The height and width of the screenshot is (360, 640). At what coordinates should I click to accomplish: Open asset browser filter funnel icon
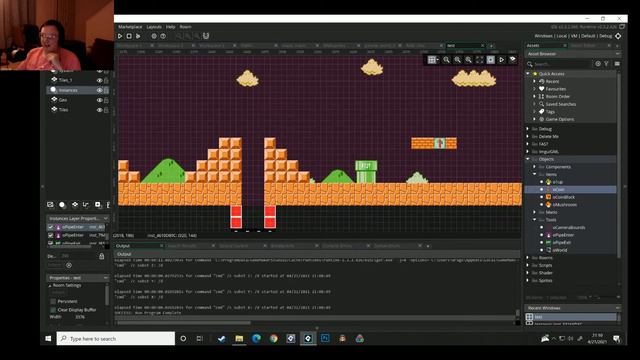pyautogui.click(x=607, y=64)
